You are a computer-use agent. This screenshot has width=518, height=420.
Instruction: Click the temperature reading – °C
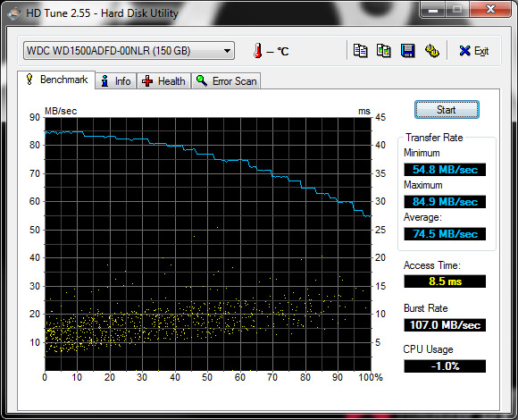(x=278, y=51)
